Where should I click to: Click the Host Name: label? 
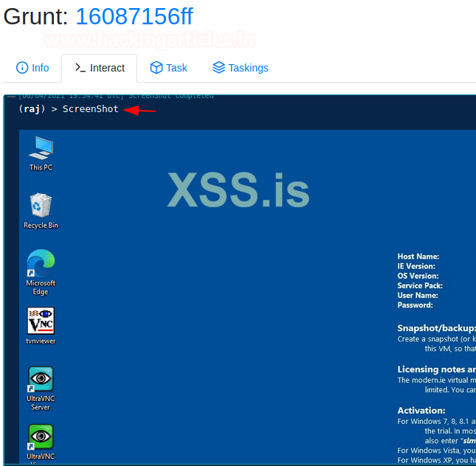(418, 257)
